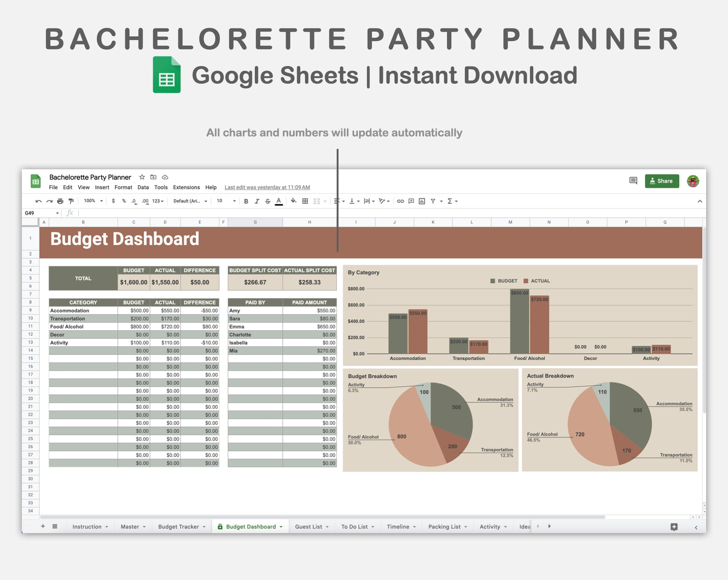Image resolution: width=728 pixels, height=580 pixels.
Task: Click the Print icon
Action: tap(59, 201)
